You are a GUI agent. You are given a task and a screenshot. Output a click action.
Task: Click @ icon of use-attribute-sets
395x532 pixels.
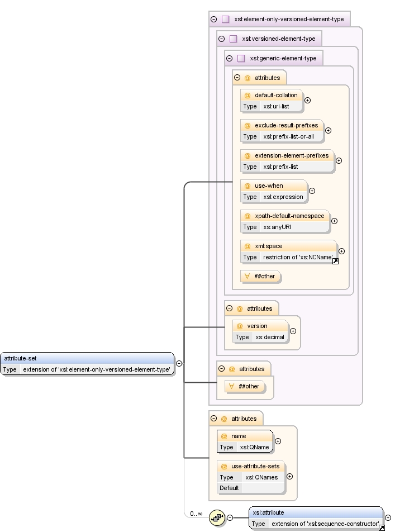click(x=224, y=467)
